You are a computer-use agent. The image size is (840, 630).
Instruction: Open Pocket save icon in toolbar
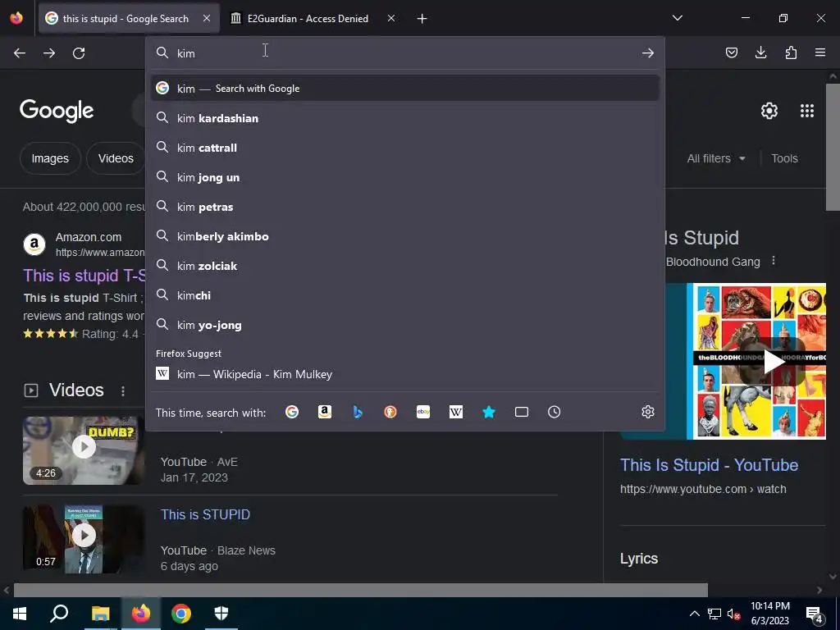click(731, 52)
